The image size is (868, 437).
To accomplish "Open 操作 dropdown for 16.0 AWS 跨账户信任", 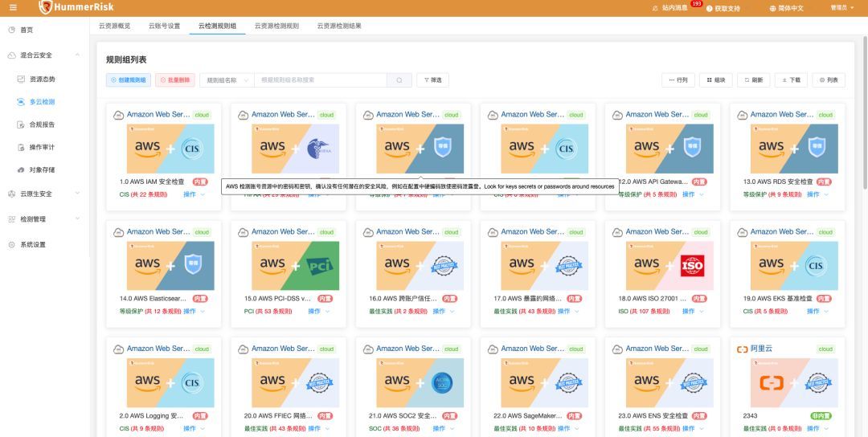I will tap(444, 312).
